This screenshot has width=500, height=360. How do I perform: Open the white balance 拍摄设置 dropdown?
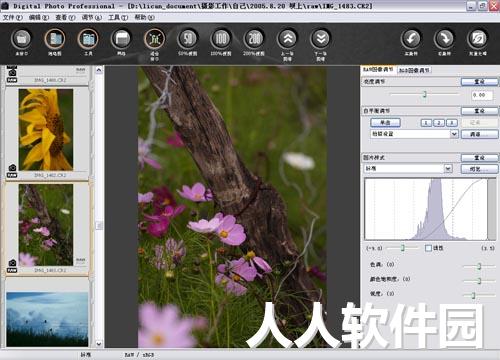(414, 134)
